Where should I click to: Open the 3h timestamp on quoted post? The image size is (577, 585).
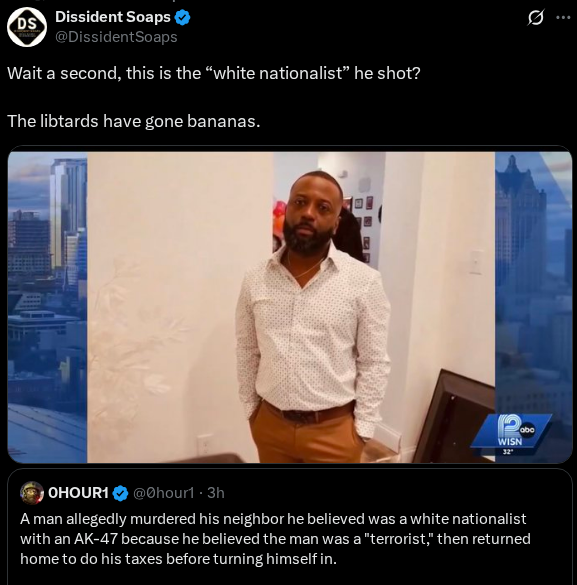pos(216,493)
